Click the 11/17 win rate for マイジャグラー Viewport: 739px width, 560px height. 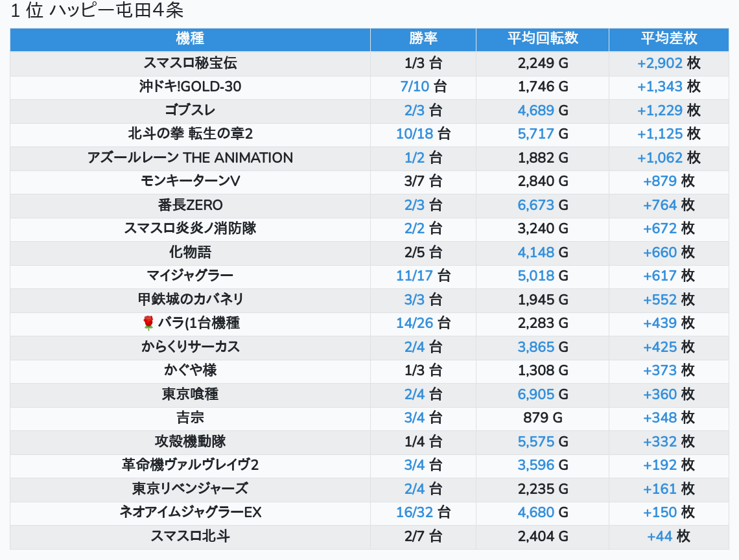click(414, 275)
